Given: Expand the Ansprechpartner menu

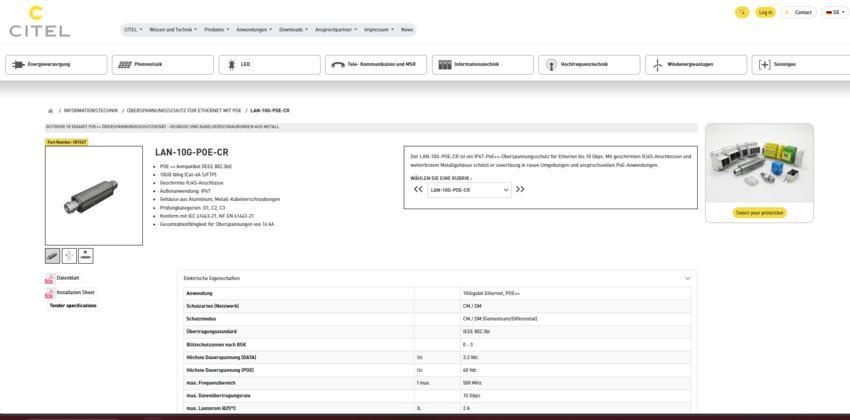Looking at the screenshot, I should tap(336, 30).
